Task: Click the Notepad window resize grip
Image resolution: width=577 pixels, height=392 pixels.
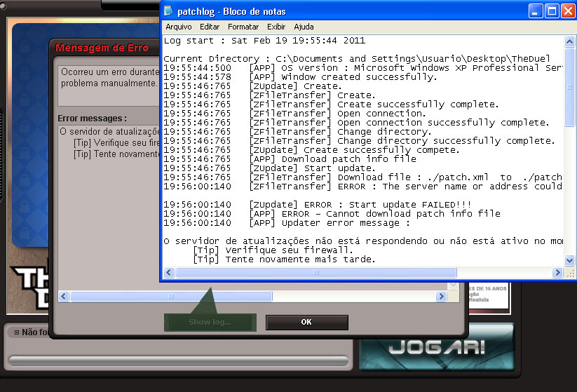Action: (571, 273)
